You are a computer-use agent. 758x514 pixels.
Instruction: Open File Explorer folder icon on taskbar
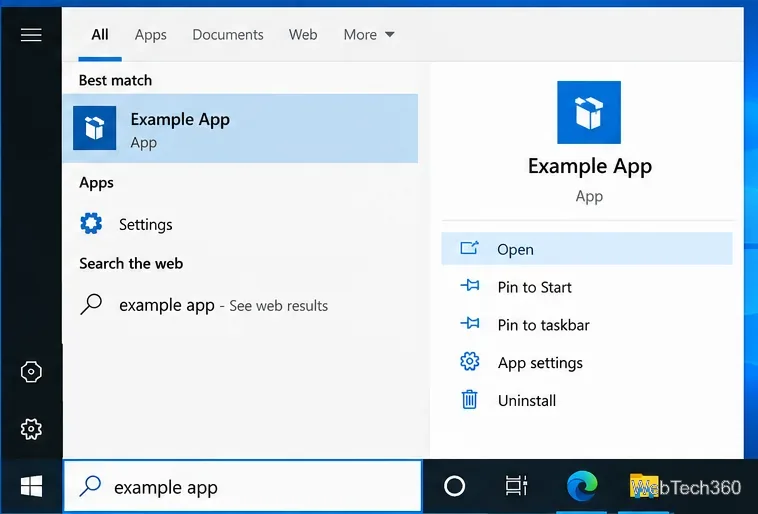pos(643,486)
